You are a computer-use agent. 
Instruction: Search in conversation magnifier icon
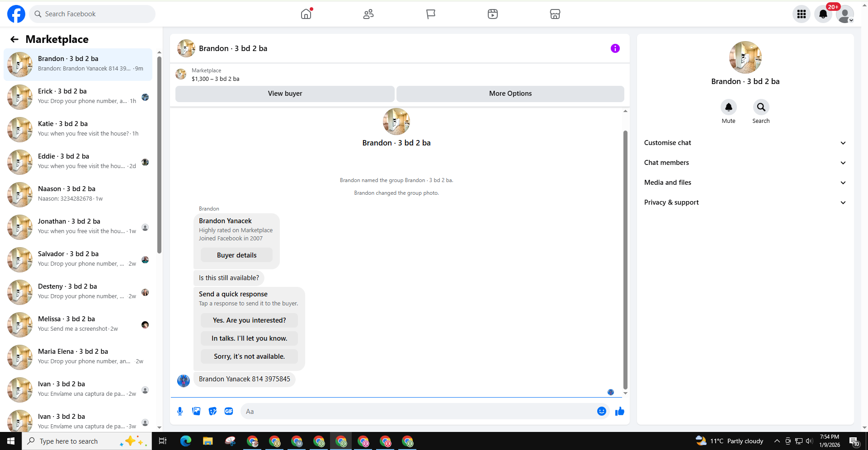click(x=761, y=107)
